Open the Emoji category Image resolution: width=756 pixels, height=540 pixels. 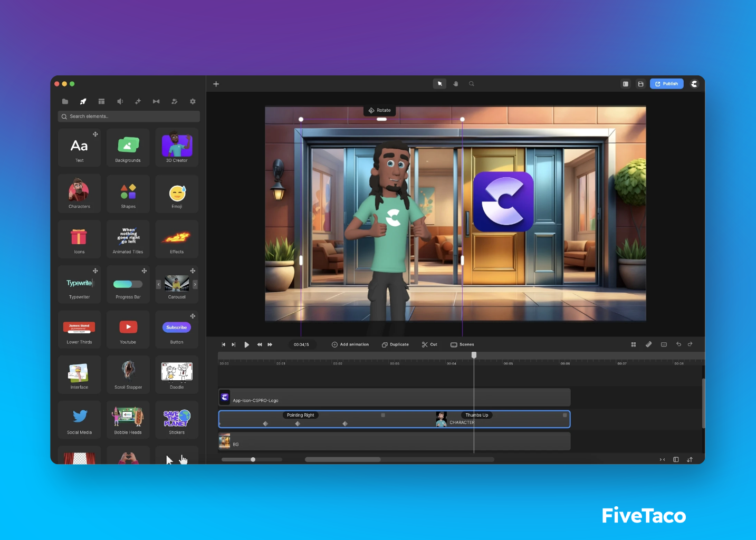[x=177, y=194]
